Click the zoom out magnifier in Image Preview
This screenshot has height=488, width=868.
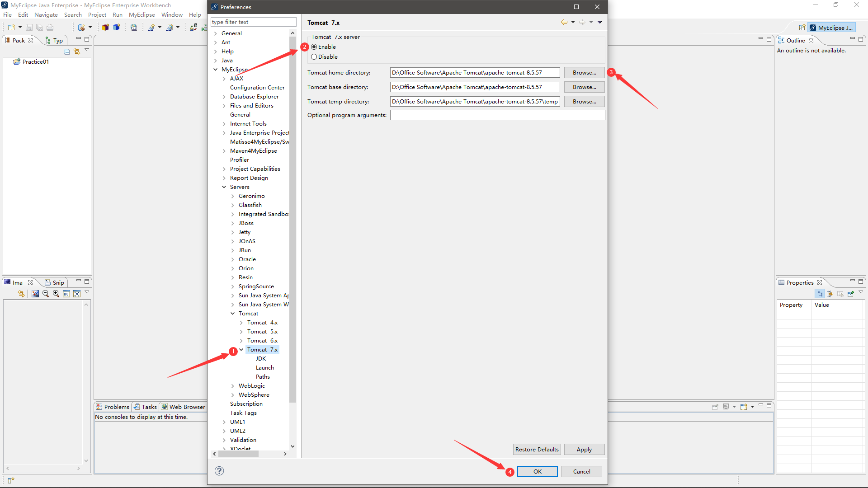click(x=46, y=294)
